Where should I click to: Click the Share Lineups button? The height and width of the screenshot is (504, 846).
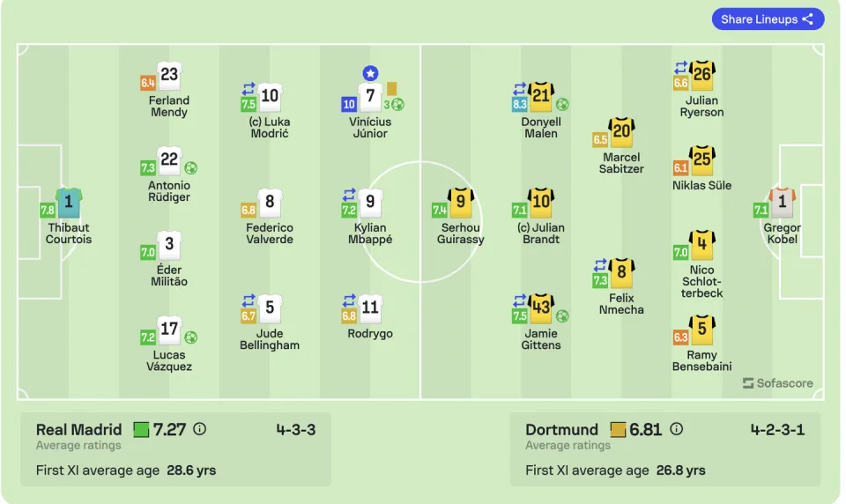[768, 19]
